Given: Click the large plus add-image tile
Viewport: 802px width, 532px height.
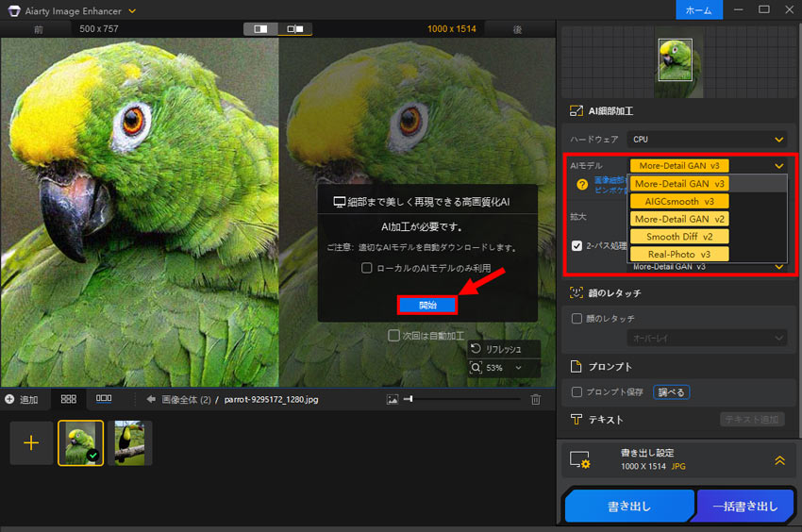Looking at the screenshot, I should 31,443.
